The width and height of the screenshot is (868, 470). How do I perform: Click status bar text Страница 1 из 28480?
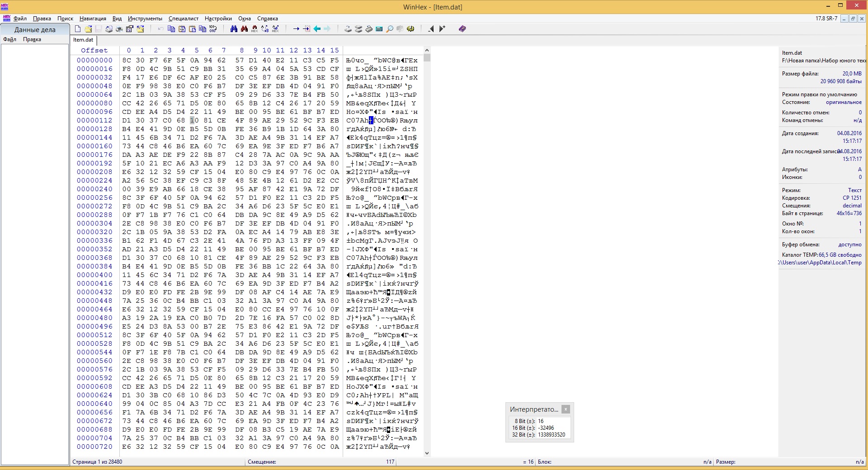[x=97, y=462]
